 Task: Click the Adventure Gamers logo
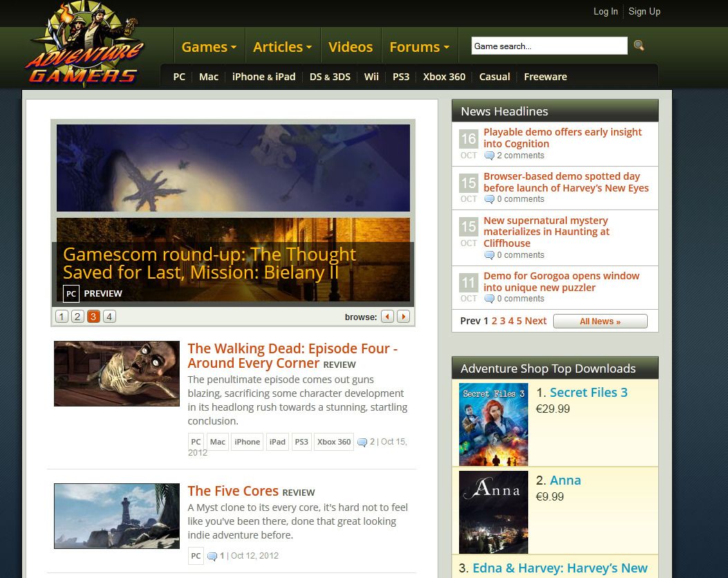click(x=83, y=45)
